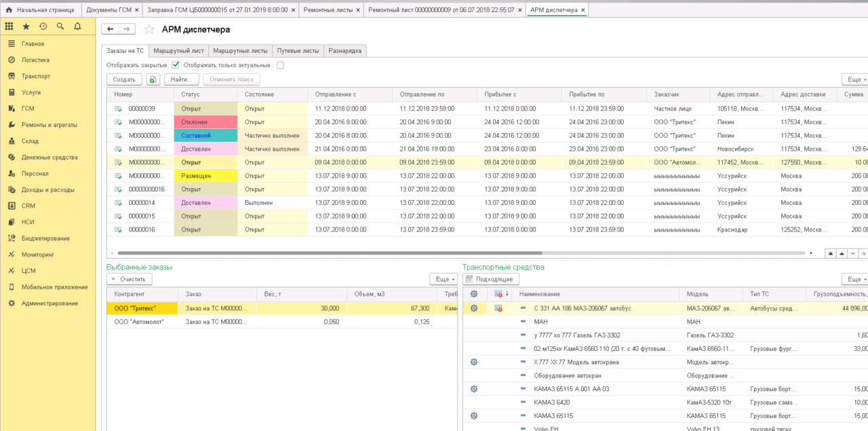Open Еще dropdown in Транспортные средства
The width and height of the screenshot is (868, 431).
[x=854, y=279]
